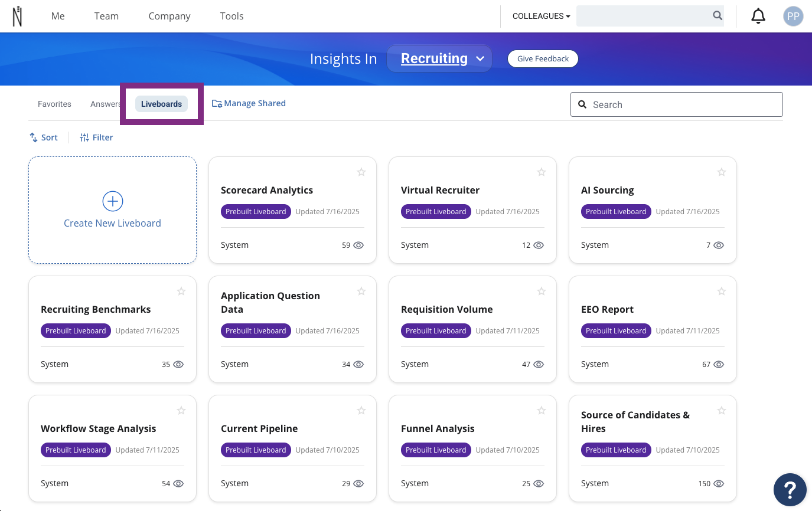Open the Team menu
The width and height of the screenshot is (812, 511).
[x=106, y=17]
